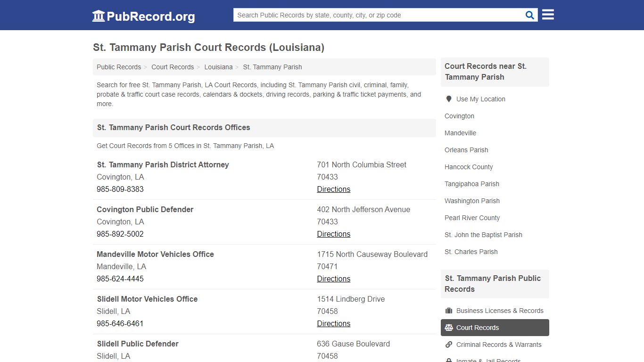Open St. Charles Parish court records
The height and width of the screenshot is (362, 644).
click(471, 252)
